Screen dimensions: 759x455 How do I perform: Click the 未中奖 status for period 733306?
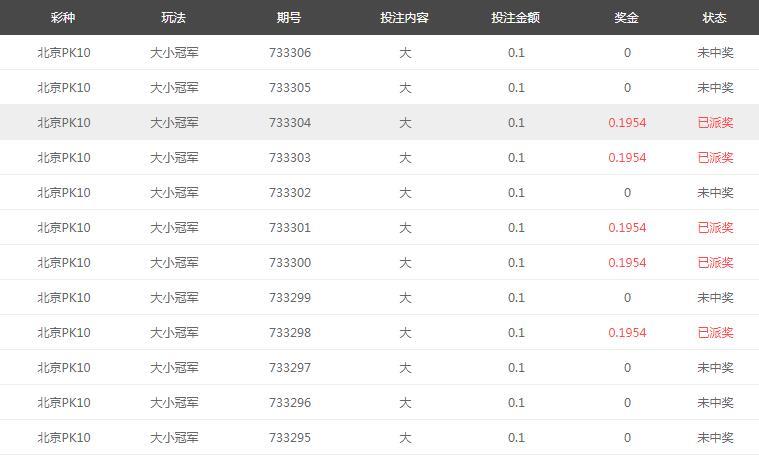coord(715,53)
